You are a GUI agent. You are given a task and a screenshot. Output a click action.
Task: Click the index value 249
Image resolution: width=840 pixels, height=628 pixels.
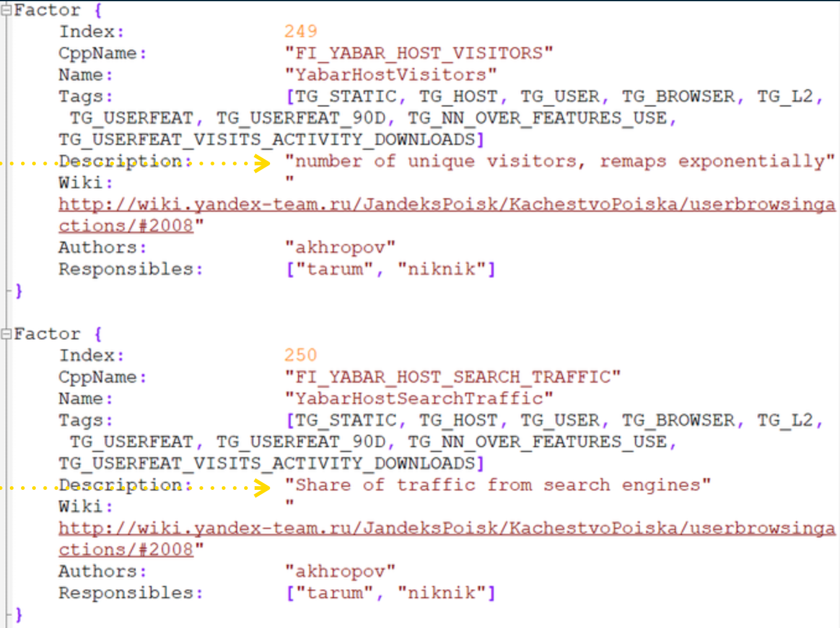click(x=300, y=32)
